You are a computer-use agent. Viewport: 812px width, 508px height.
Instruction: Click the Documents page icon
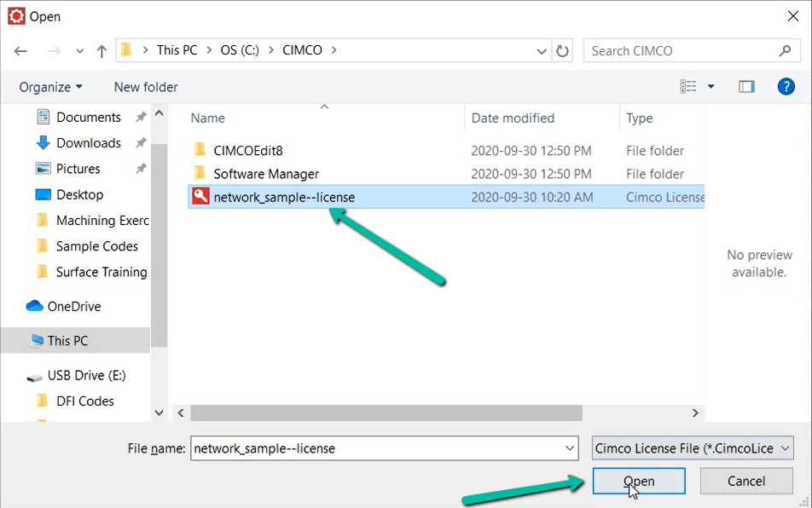pyautogui.click(x=43, y=117)
